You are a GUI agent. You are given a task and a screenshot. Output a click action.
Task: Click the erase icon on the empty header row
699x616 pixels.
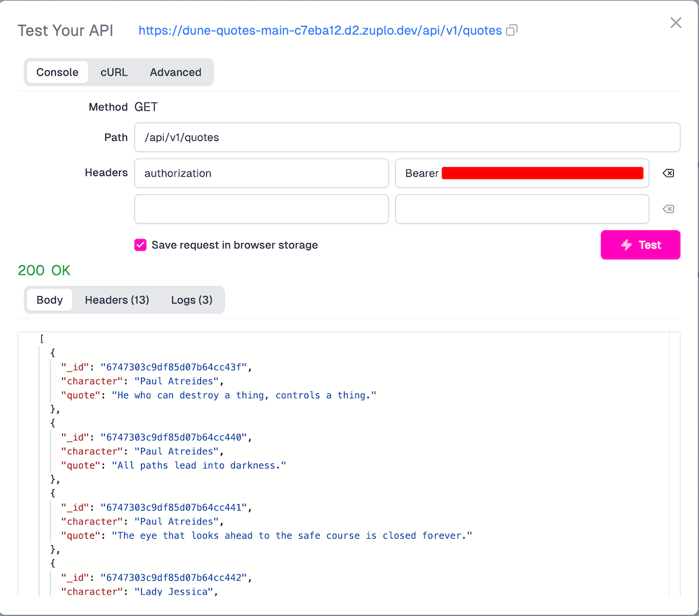[668, 209]
